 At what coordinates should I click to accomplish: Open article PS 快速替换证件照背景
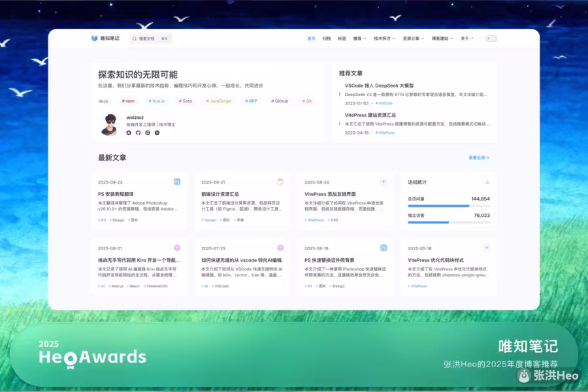329,260
